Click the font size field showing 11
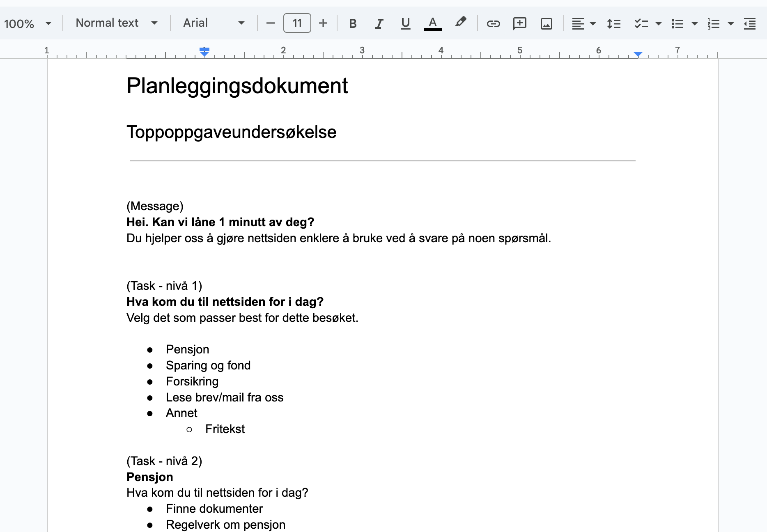Image resolution: width=767 pixels, height=532 pixels. coord(297,23)
